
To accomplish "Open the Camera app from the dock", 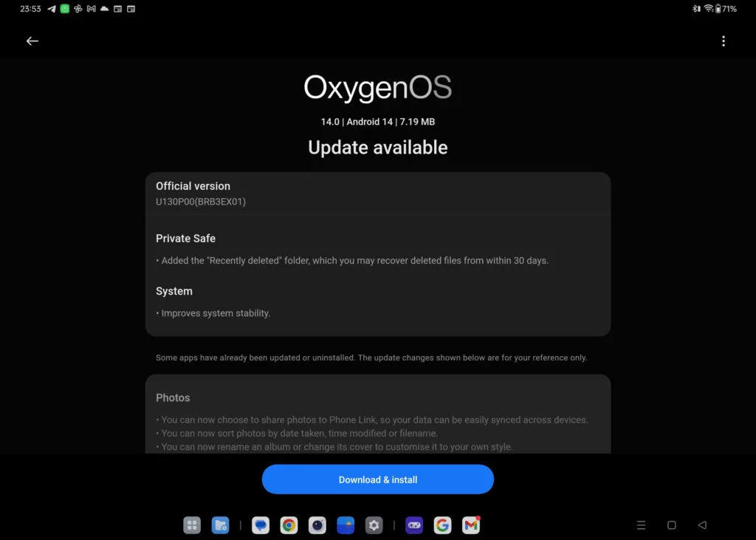I will (x=317, y=524).
